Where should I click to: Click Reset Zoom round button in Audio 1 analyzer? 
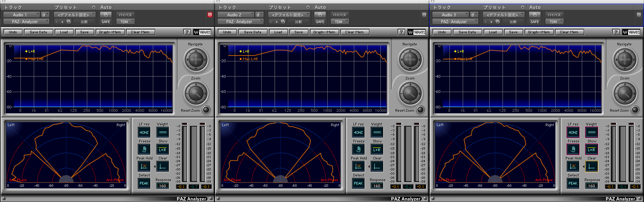pyautogui.click(x=206, y=110)
